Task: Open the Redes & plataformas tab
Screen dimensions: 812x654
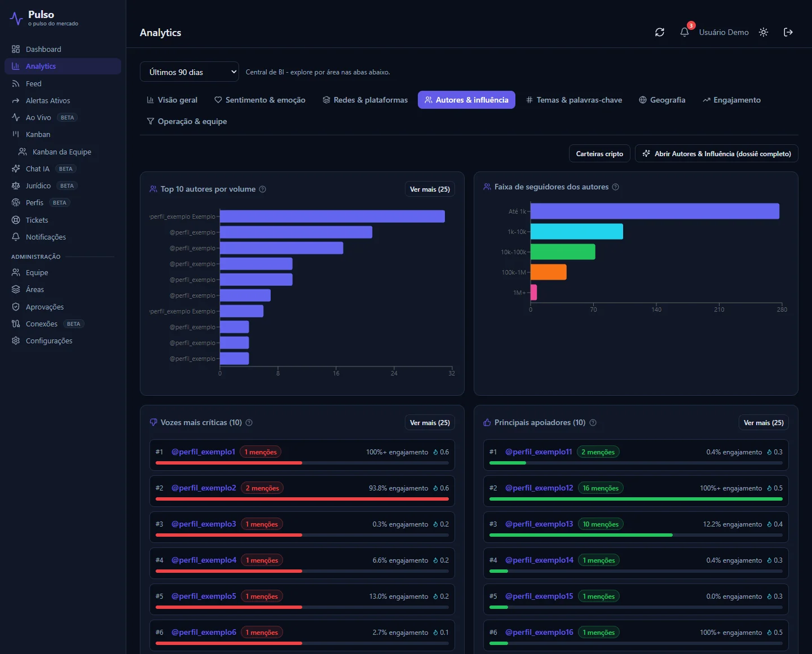Action: [365, 100]
